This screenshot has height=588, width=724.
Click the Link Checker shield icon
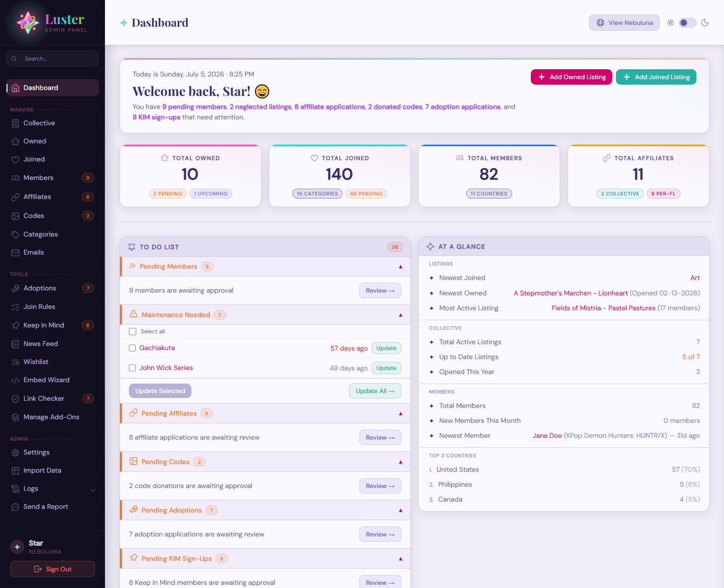coord(15,398)
